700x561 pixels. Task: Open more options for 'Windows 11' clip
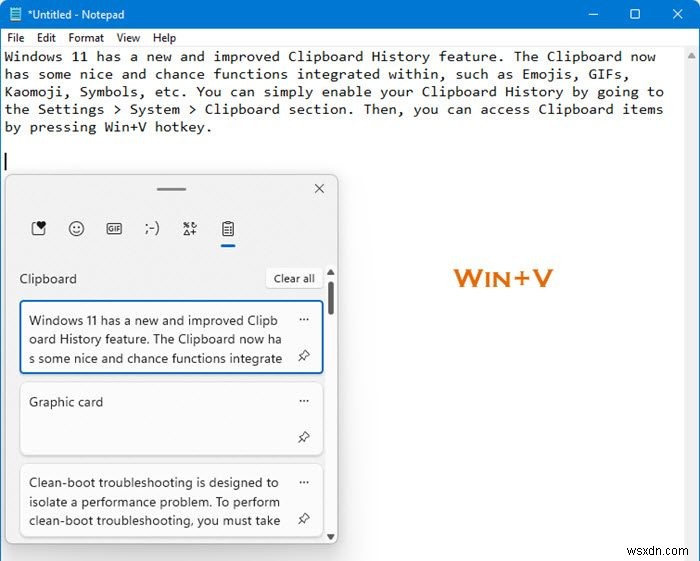[x=304, y=320]
